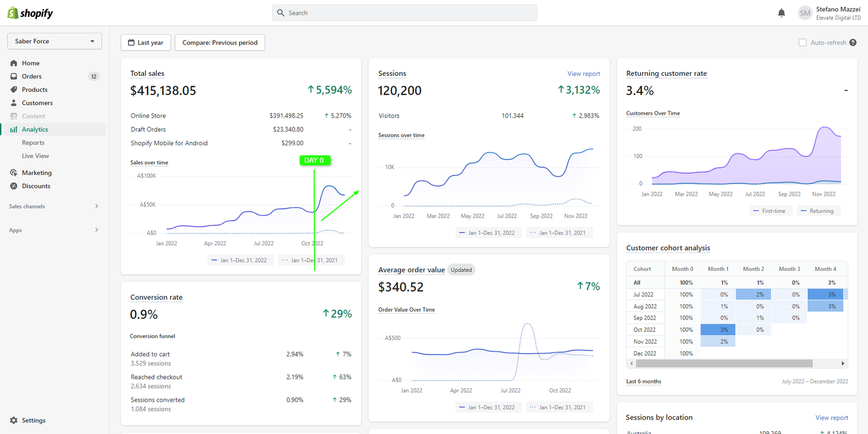Click the Analytics bar chart icon
868x434 pixels.
pyautogui.click(x=14, y=130)
